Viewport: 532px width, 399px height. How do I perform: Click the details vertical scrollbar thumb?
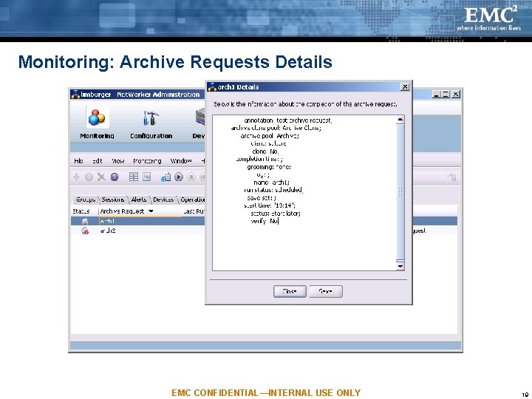coord(400,192)
